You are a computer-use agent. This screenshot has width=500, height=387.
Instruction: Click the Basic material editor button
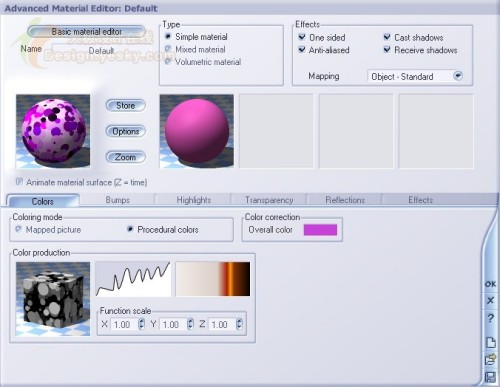pyautogui.click(x=86, y=32)
